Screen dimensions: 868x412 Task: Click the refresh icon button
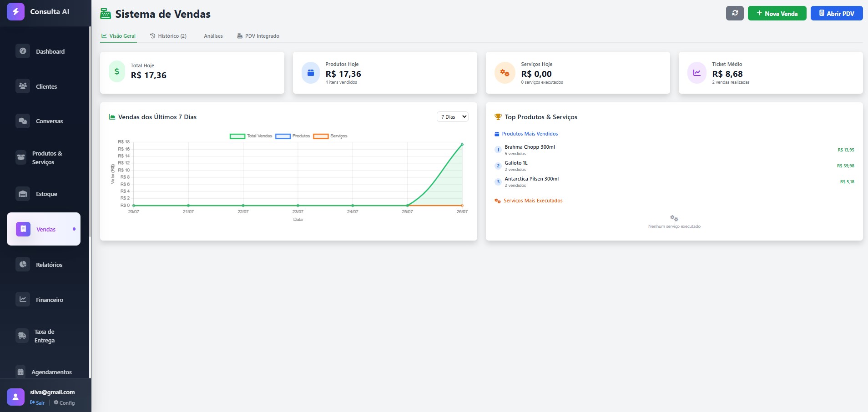[734, 13]
